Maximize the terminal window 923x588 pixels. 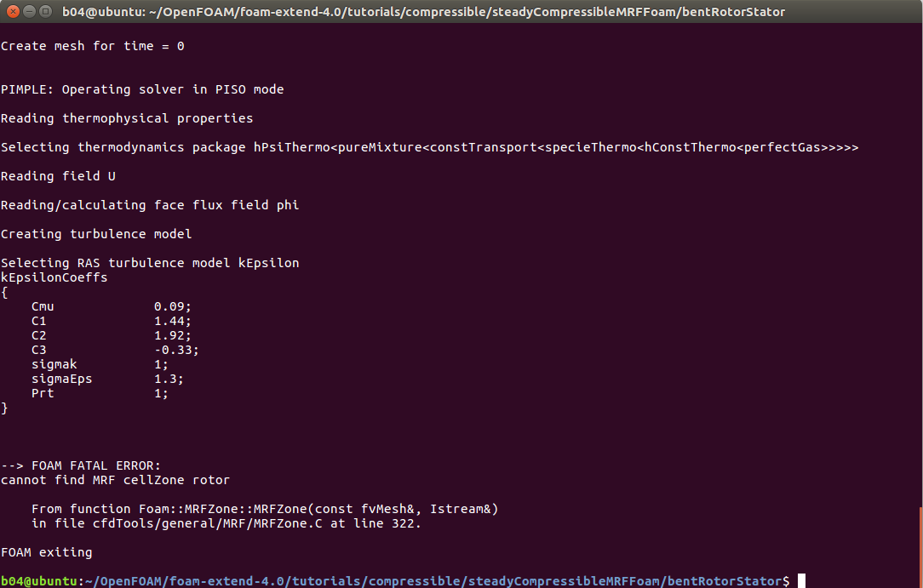(45, 11)
